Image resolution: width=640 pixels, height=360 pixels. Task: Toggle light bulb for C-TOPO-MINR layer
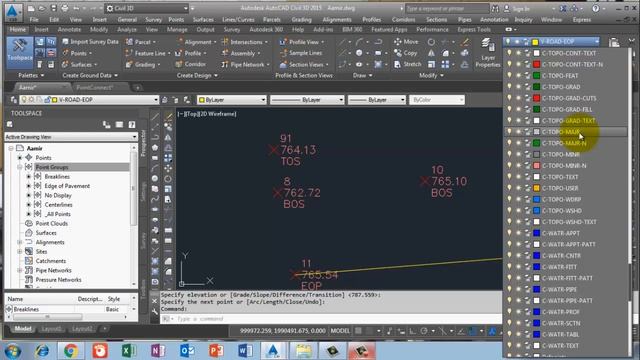pos(509,154)
